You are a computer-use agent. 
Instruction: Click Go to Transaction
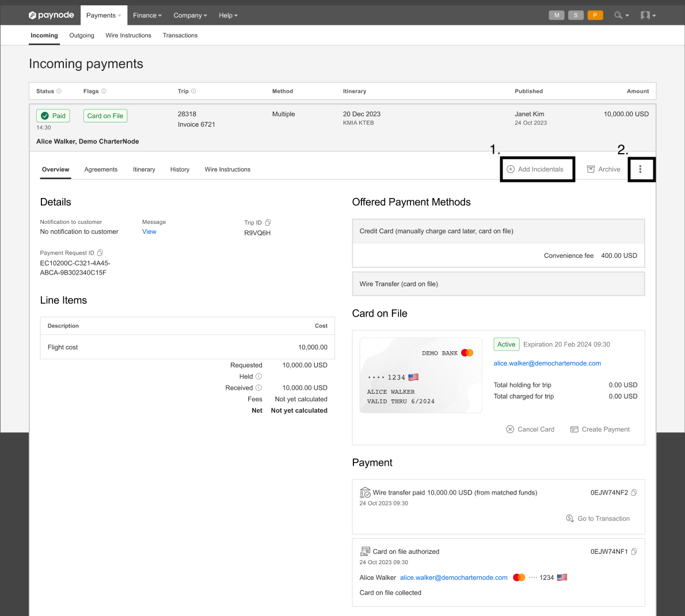pos(598,519)
